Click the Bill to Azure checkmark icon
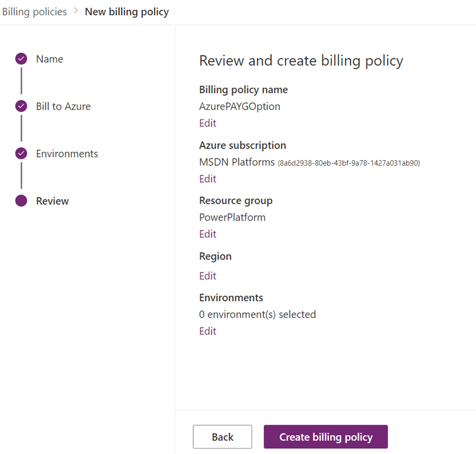 (21, 106)
